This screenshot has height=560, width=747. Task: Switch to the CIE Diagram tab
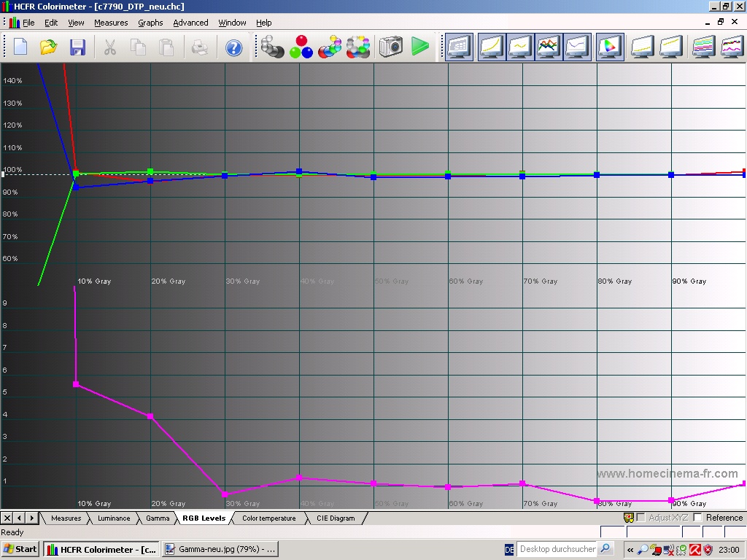coord(335,518)
